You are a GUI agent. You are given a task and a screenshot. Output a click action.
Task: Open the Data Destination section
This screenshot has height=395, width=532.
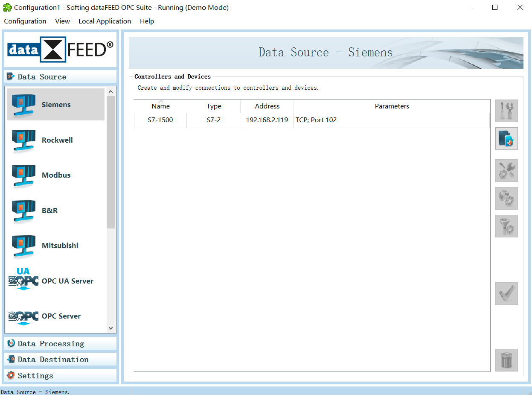(60, 359)
